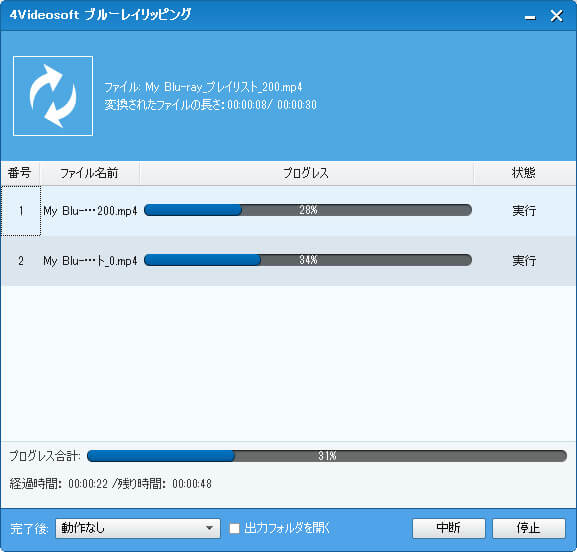
Task: Select row number 2 cell
Action: [21, 261]
